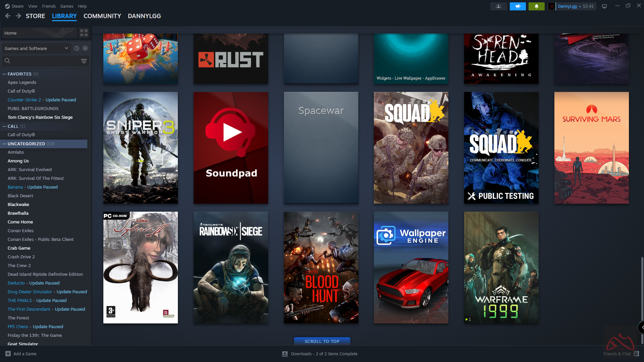Click Add a Game
The image size is (644, 362).
[x=21, y=354]
